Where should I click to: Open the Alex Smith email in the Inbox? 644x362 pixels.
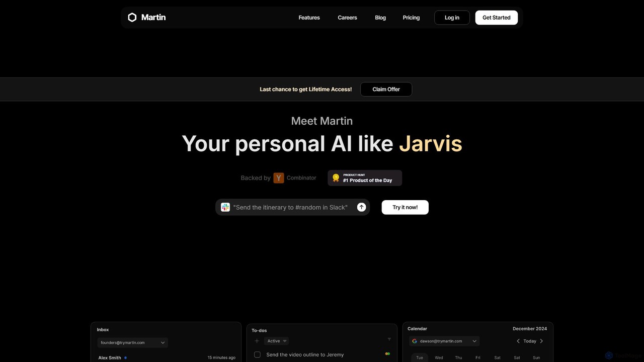click(x=110, y=357)
